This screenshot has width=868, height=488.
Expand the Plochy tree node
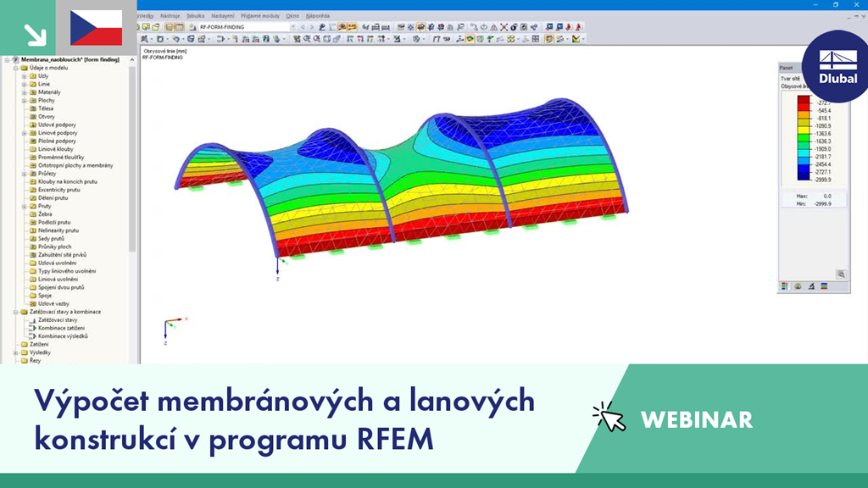coord(24,101)
